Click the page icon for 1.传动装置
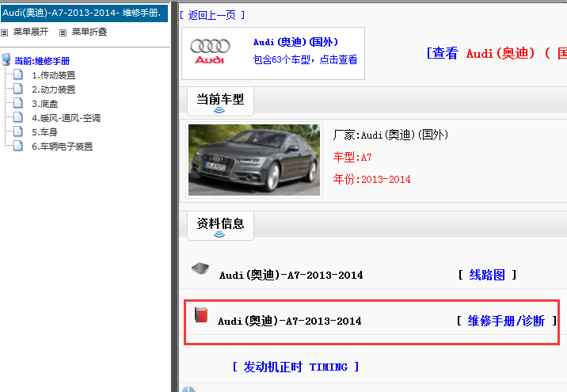This screenshot has height=392, width=567. [18, 75]
